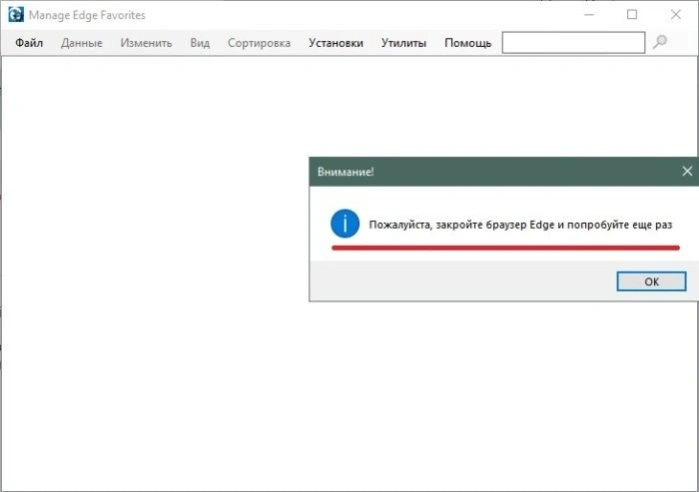Image resolution: width=699 pixels, height=492 pixels.
Task: Focus the search input field in menu bar
Action: (573, 42)
